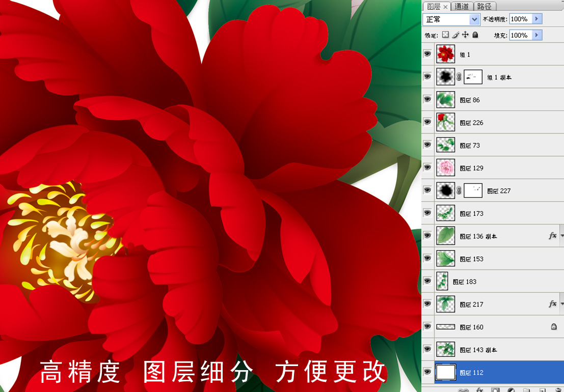This screenshot has width=564, height=392.
Task: Click the 图层 136 副本 leaf thumbnail
Action: click(446, 235)
